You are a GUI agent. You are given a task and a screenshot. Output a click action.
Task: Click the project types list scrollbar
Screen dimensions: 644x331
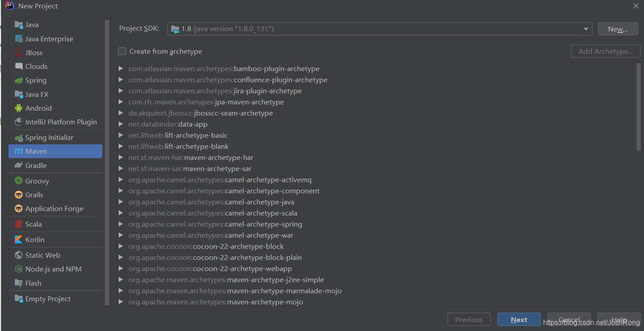(x=107, y=162)
